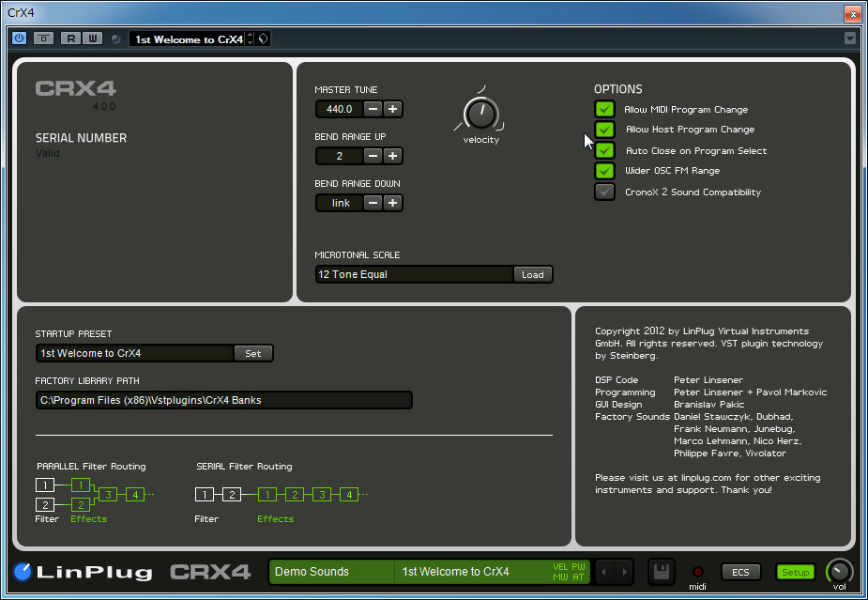Screen dimensions: 868x600
Task: Open the preset display '1st Welcome to CrX4' in bottom bar
Action: click(x=472, y=572)
